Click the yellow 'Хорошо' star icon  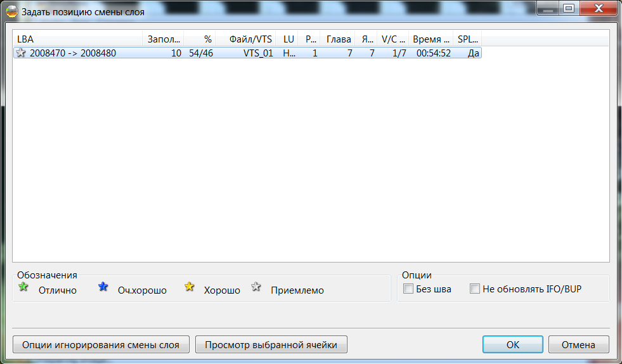189,286
